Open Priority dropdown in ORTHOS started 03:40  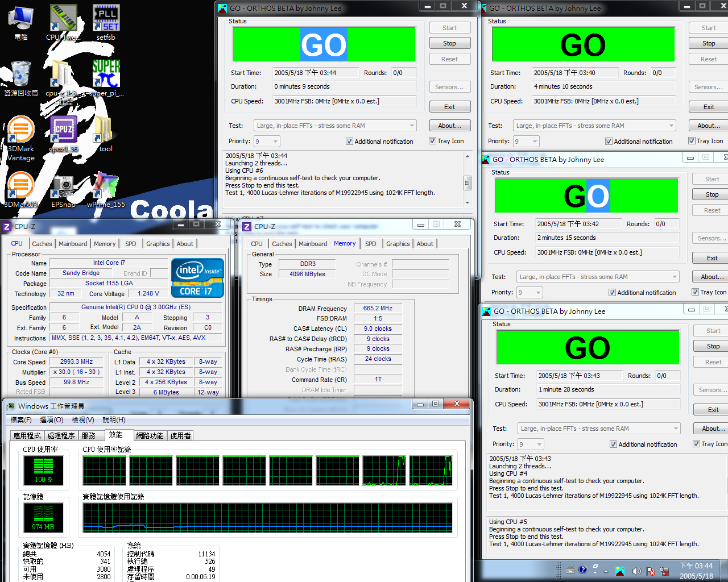point(526,142)
